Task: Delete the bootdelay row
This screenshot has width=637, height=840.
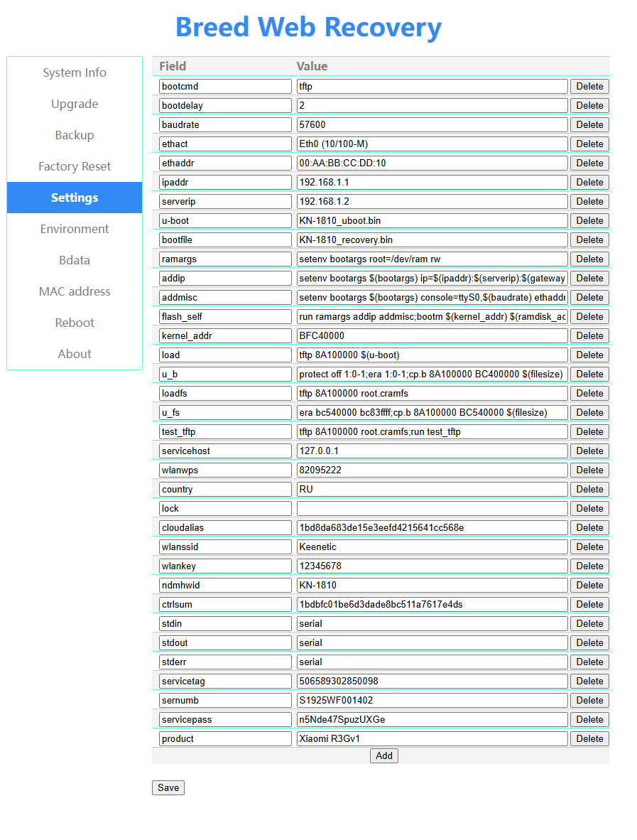Action: click(589, 106)
